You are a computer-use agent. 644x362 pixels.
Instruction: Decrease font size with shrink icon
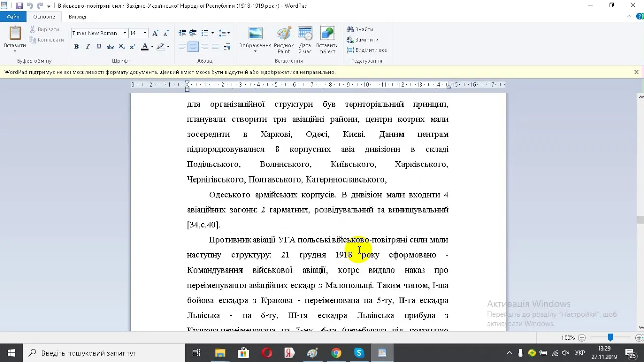[x=166, y=33]
